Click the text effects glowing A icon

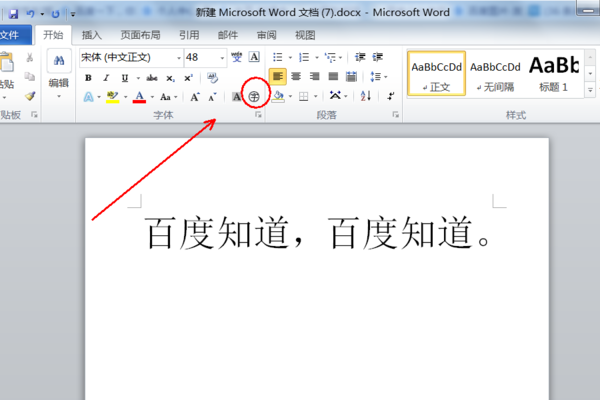[x=88, y=97]
